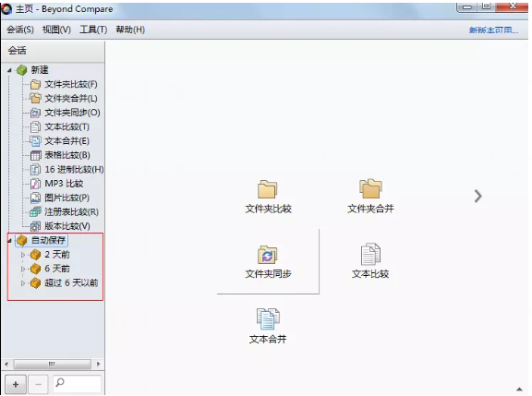Click the 图片比较(P) icon

click(x=35, y=198)
